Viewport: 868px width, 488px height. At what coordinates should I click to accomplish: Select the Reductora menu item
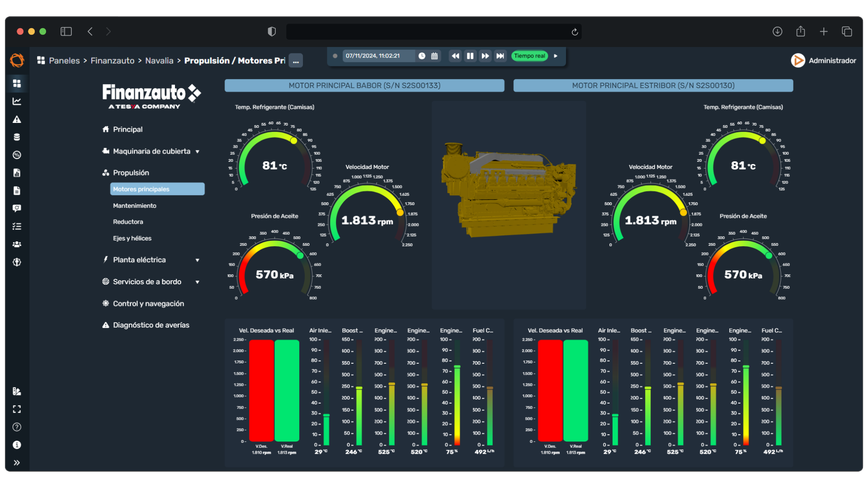tap(128, 222)
